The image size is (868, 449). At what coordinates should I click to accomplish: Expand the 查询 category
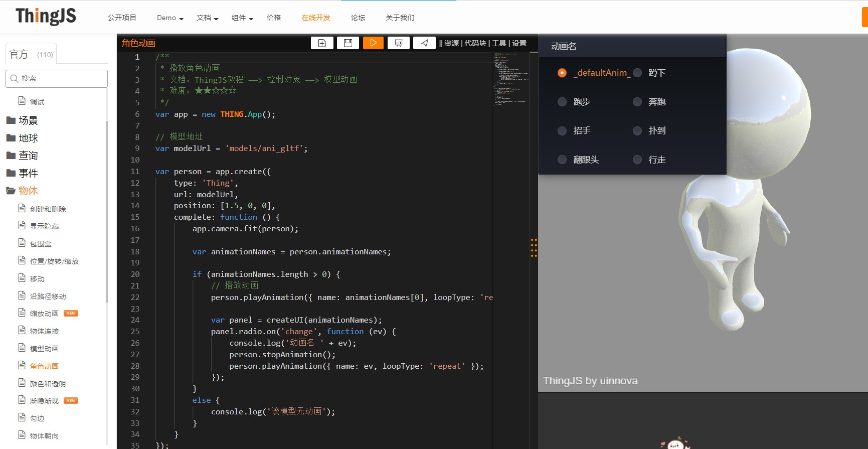click(28, 156)
